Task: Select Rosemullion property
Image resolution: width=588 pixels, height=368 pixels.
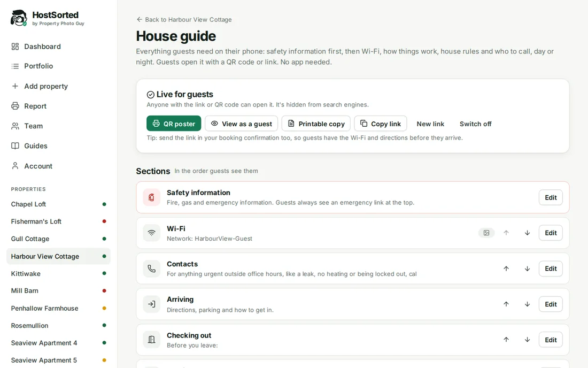Action: coord(58,326)
